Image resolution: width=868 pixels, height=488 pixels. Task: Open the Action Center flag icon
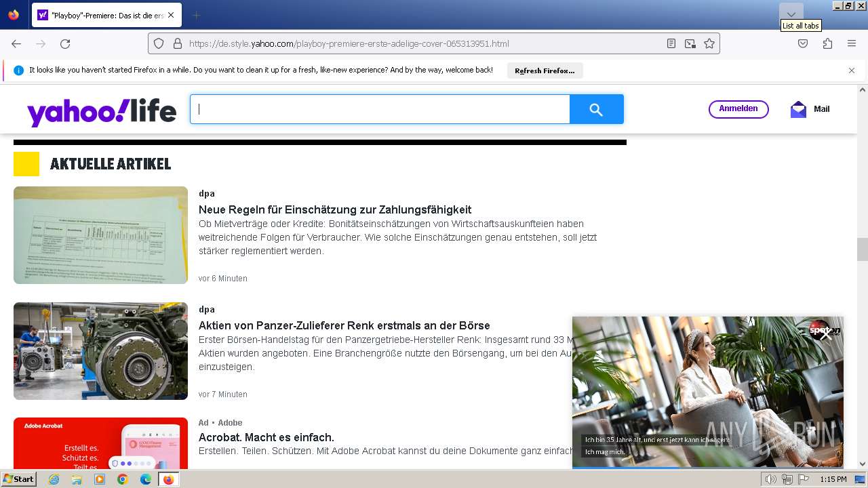[803, 479]
